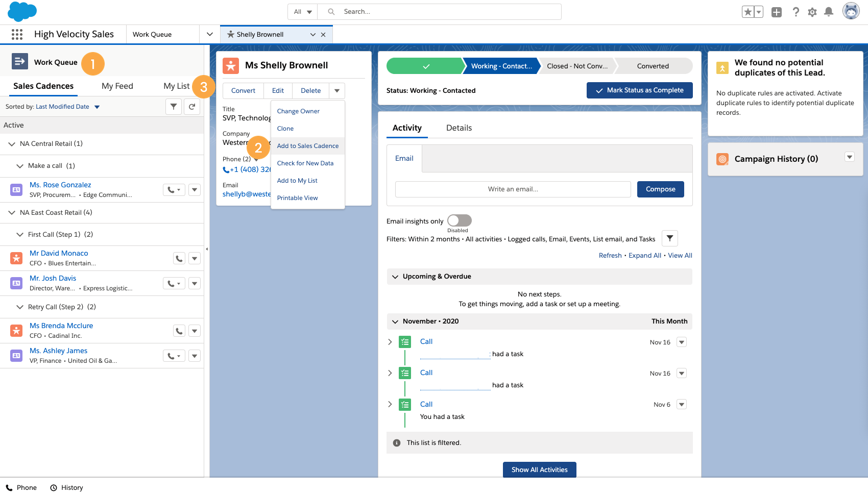The height and width of the screenshot is (496, 868).
Task: Click the task icon of the Nov 6 call
Action: (405, 405)
